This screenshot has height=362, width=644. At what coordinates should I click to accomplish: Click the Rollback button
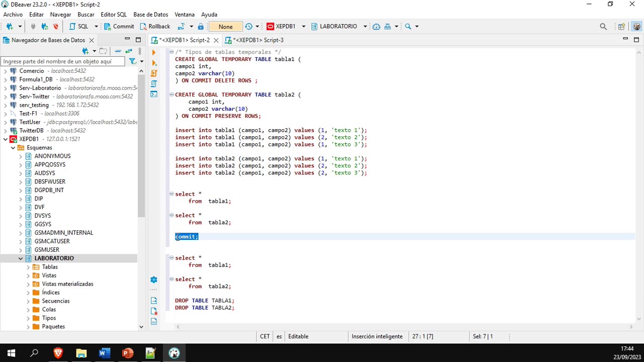tap(155, 26)
